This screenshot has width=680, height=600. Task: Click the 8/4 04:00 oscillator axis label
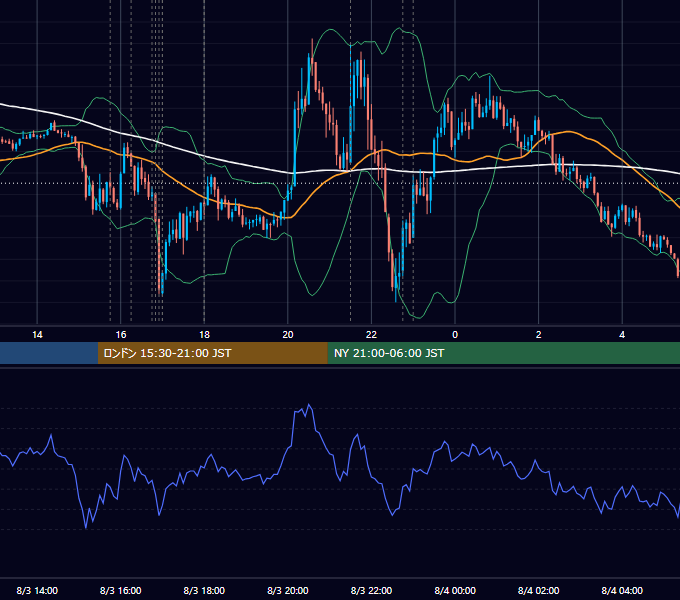[x=622, y=590]
